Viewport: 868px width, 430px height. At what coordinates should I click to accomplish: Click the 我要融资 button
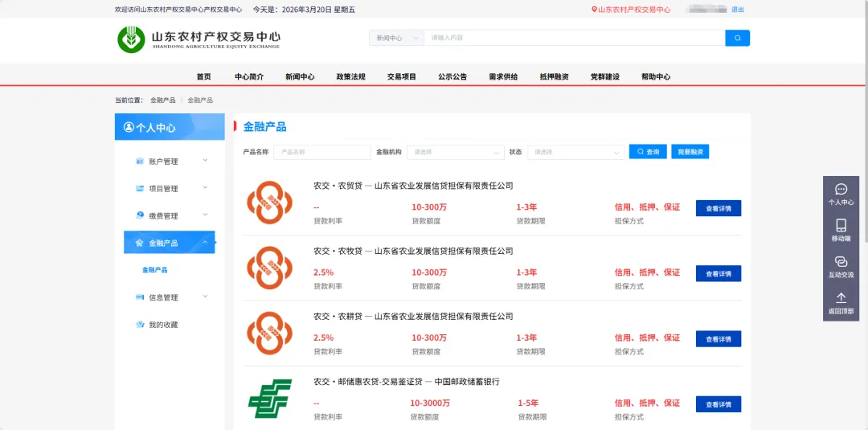pyautogui.click(x=690, y=152)
